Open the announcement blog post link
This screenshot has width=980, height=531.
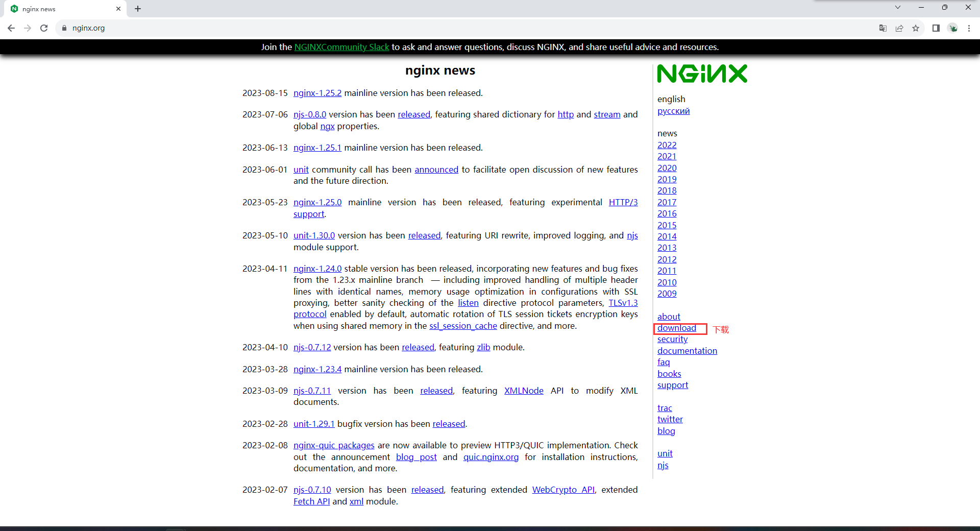[416, 457]
